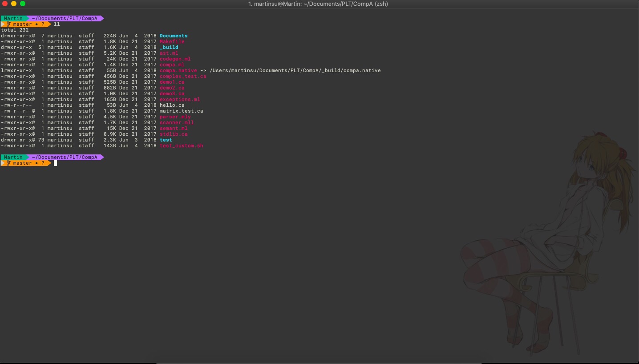Minimize the terminal with the yellow button

[14, 4]
